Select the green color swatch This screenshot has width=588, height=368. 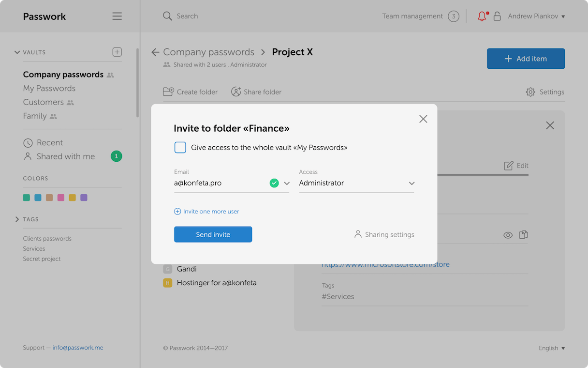(x=26, y=198)
